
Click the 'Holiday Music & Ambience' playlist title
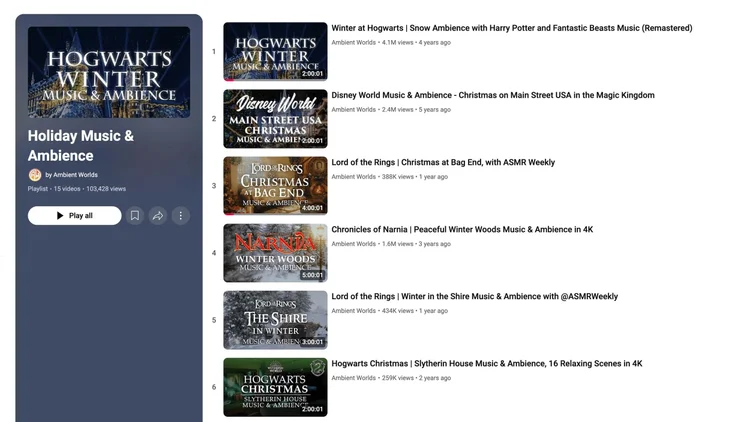81,145
